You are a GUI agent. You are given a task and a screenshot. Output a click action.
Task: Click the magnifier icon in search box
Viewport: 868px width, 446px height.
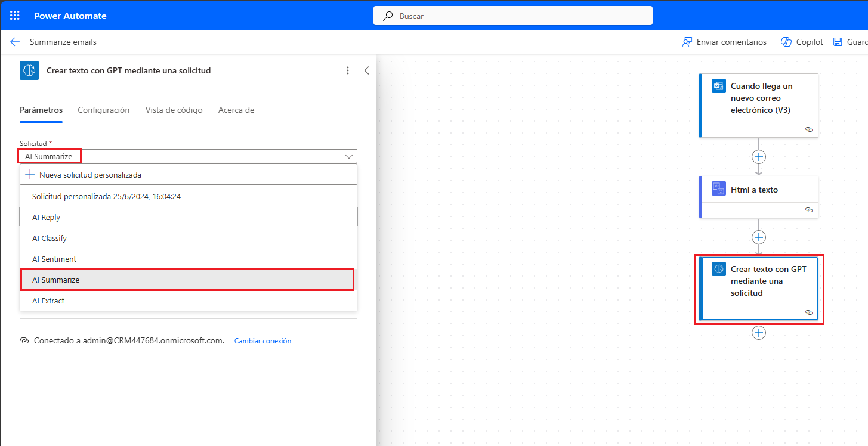(388, 16)
